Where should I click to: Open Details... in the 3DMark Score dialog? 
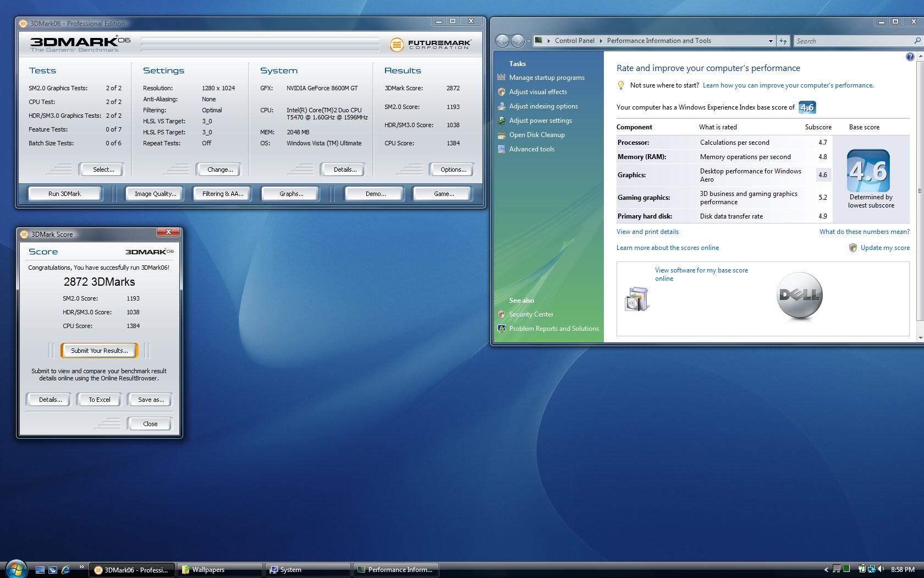pyautogui.click(x=50, y=400)
